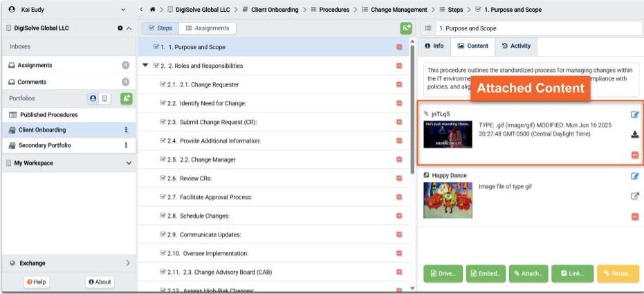Open Secondary Portfolio options menu
Image resolution: width=644 pixels, height=294 pixels.
(x=126, y=145)
